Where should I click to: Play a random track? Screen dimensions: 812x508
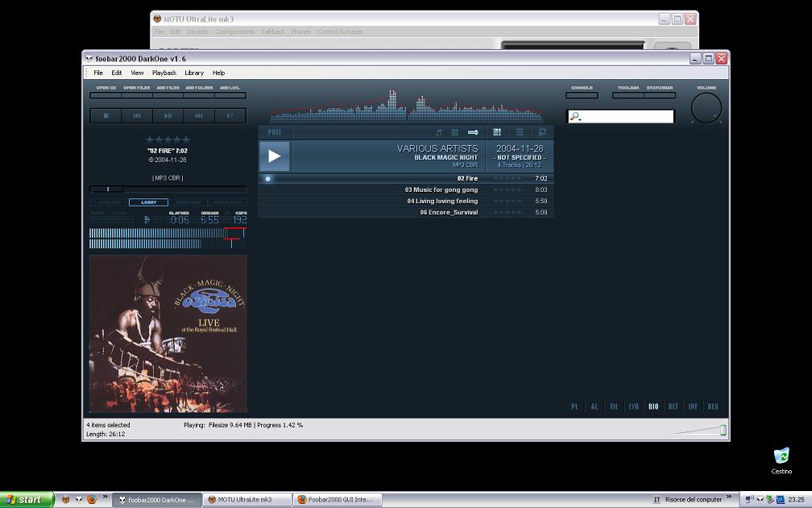pos(230,115)
